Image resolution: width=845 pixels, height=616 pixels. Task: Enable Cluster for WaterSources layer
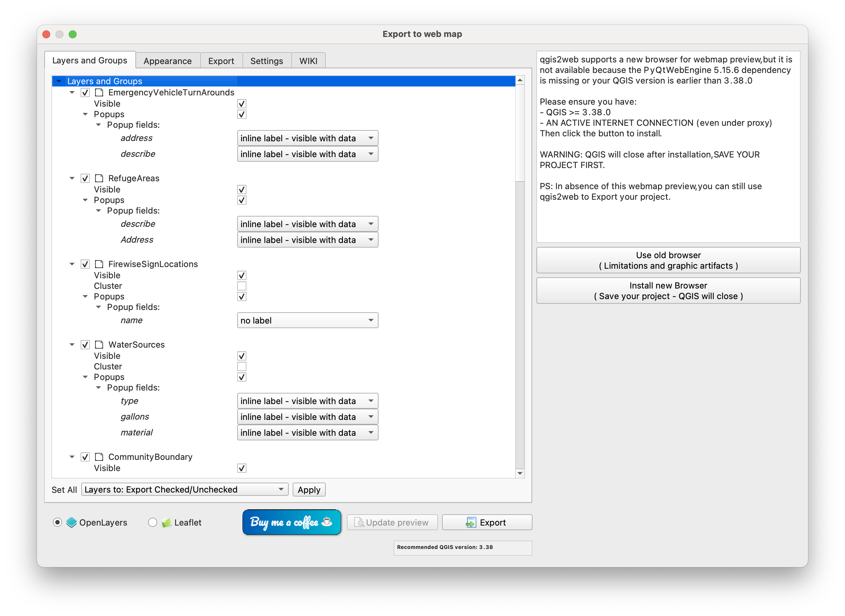[242, 366]
